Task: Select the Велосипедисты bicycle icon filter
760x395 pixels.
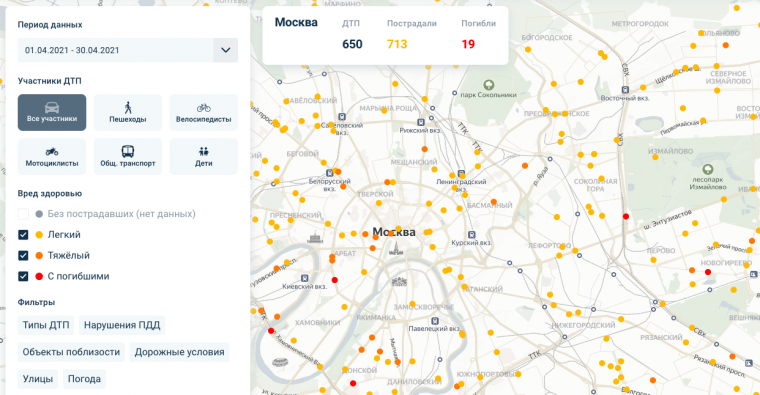Action: [x=204, y=108]
